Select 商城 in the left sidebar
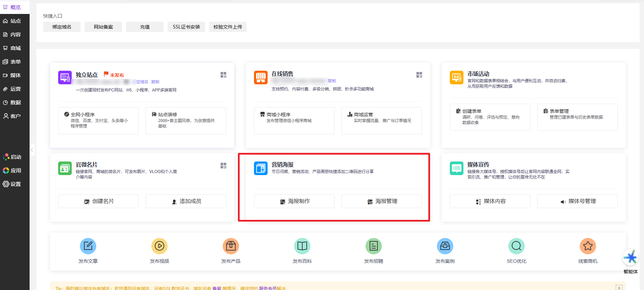The width and height of the screenshot is (644, 290). click(x=15, y=48)
